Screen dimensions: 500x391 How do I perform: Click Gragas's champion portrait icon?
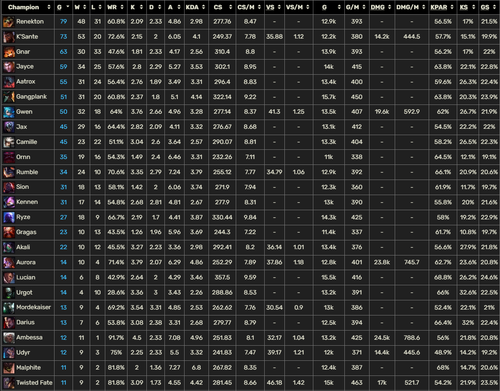pos(9,232)
